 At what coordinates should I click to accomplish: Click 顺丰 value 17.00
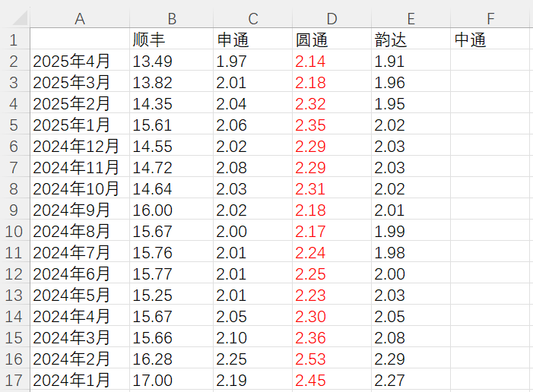172,380
